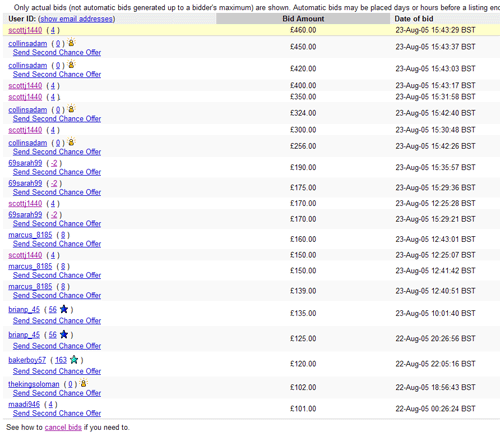500x436 pixels.
Task: Open thekingsoloman user profile
Action: (x=34, y=384)
